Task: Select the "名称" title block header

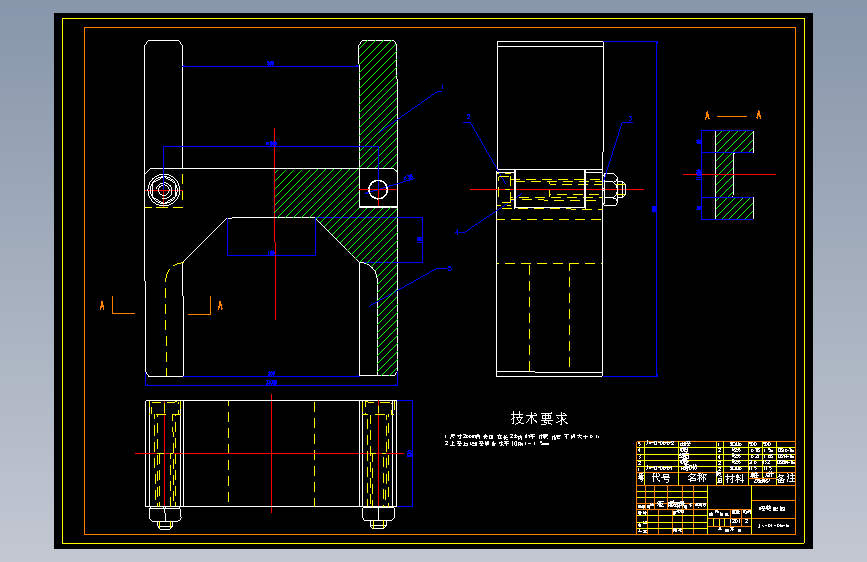Action: pos(697,477)
